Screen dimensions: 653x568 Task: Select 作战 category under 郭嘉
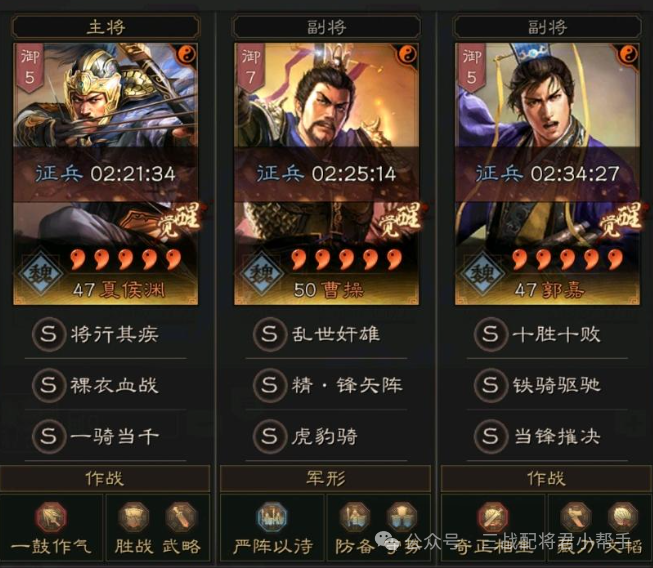546,478
